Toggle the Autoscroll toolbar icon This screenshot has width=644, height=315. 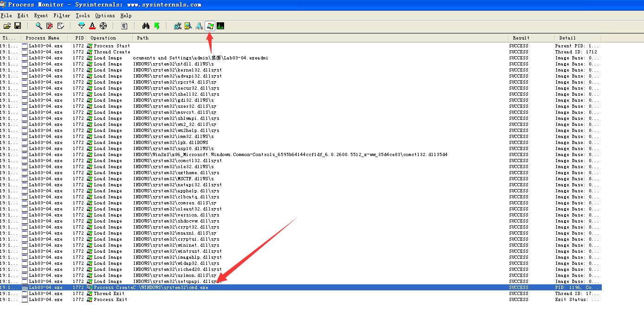50,26
